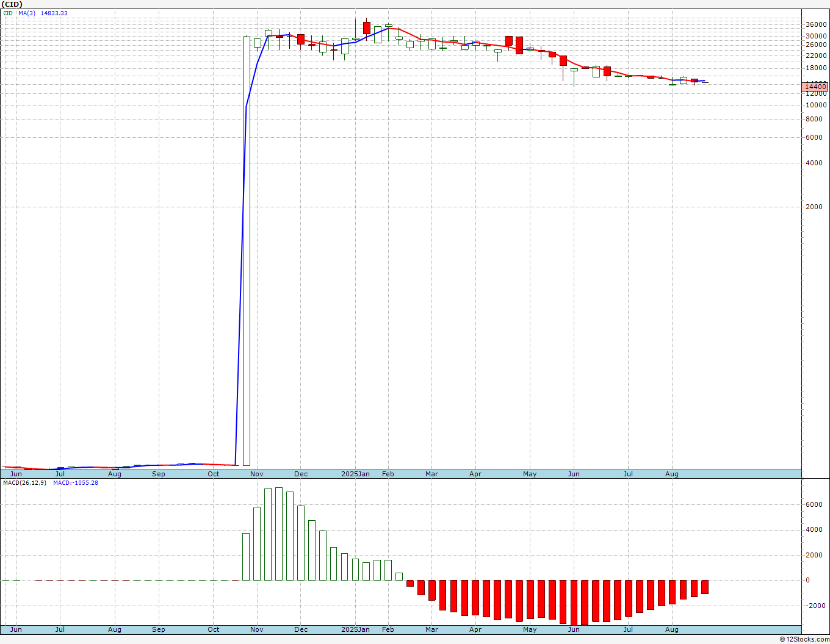Click the 4000 label on the price axis
The height and width of the screenshot is (644, 830).
pos(814,163)
